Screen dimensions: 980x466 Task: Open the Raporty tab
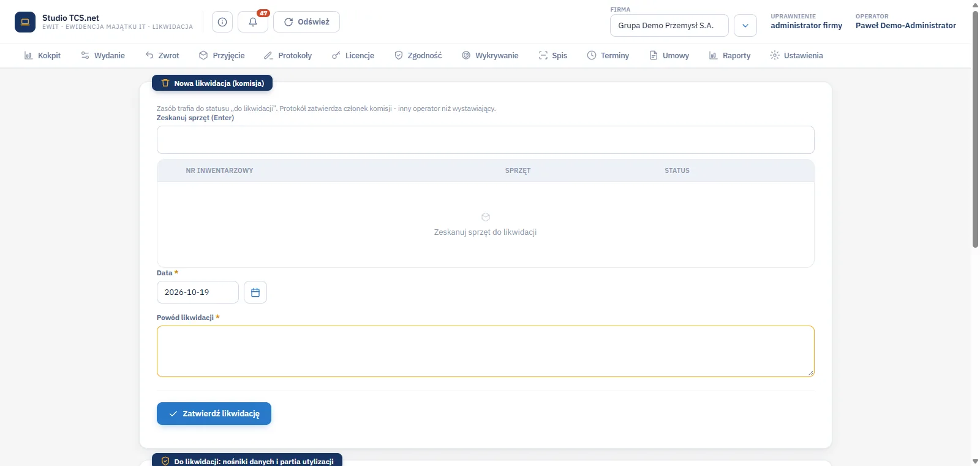pos(729,56)
